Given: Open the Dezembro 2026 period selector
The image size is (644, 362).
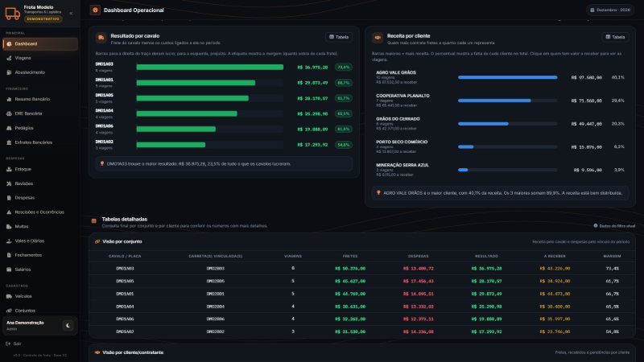Looking at the screenshot, I should point(610,10).
